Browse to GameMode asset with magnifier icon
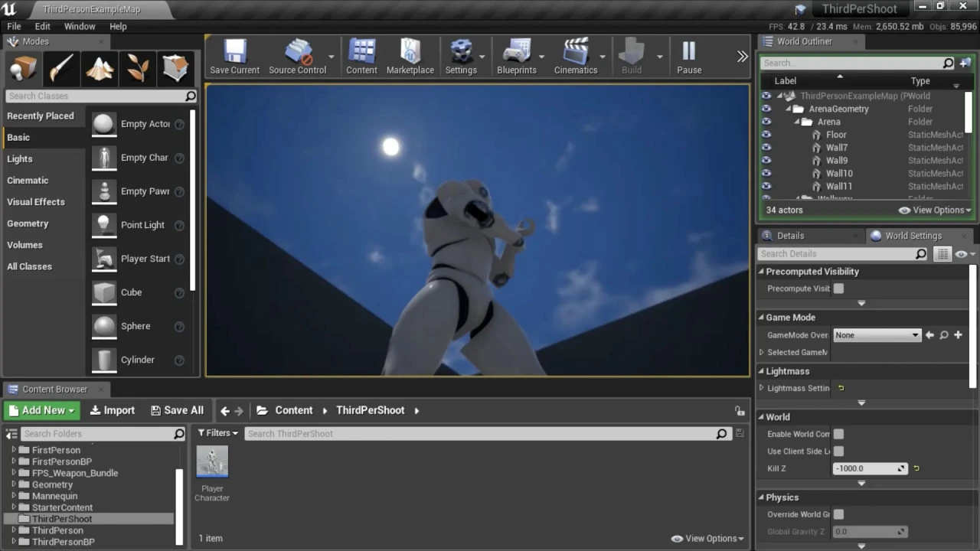This screenshot has width=980, height=551. 944,335
